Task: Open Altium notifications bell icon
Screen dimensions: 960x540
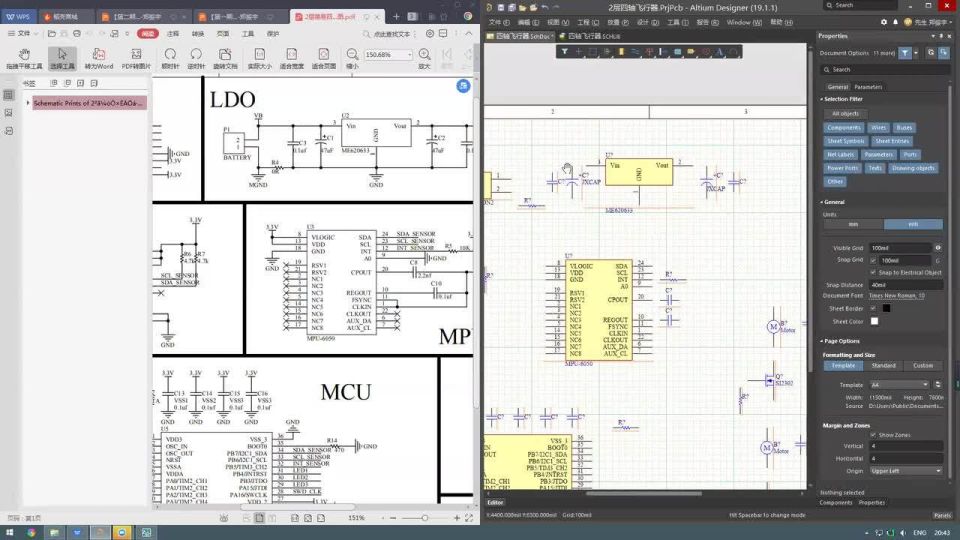Action: point(895,22)
